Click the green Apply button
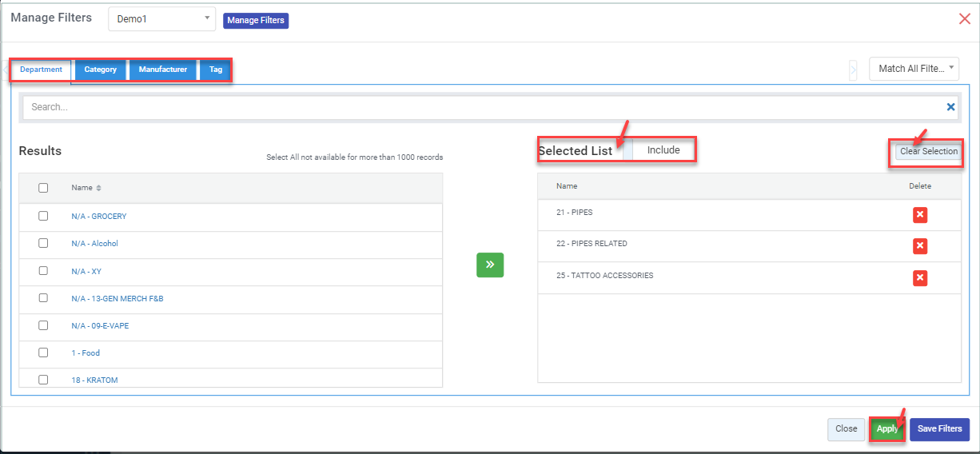Viewport: 980px width, 454px height. coord(887,429)
